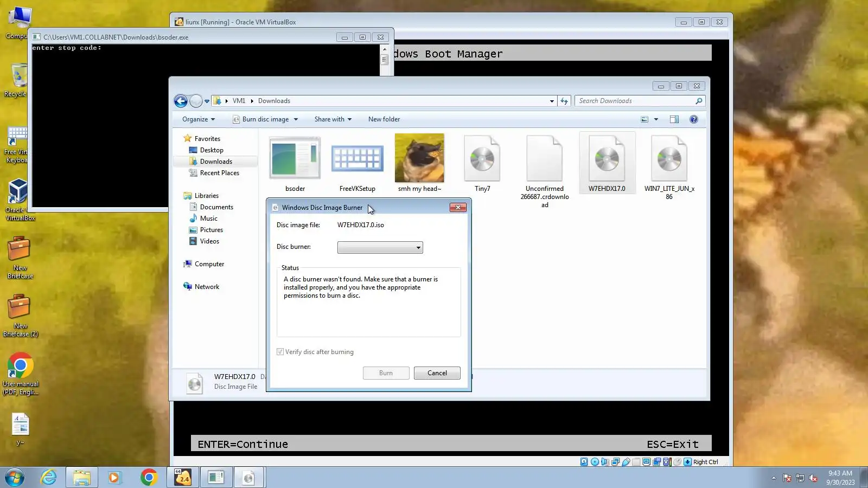The width and height of the screenshot is (868, 488).
Task: Switch to the Disc Image Burner taskbar button
Action: pos(249,477)
